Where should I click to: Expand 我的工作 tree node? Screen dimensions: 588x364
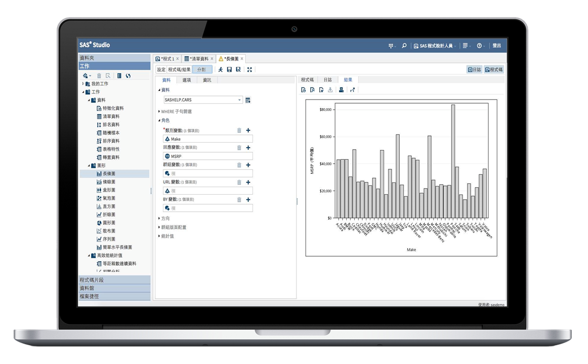tap(83, 84)
